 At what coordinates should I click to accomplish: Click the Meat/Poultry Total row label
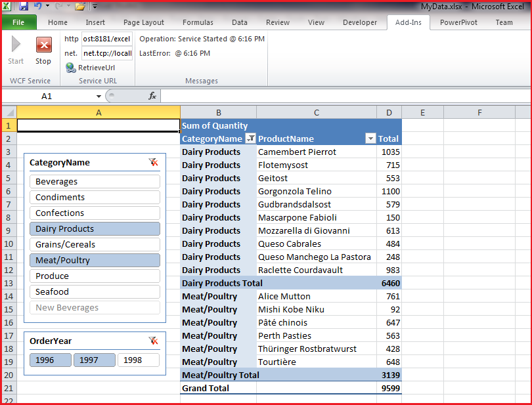tap(221, 375)
